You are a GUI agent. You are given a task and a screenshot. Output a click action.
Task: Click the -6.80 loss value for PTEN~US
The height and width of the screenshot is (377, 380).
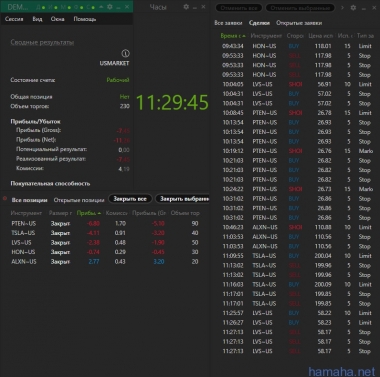point(93,224)
